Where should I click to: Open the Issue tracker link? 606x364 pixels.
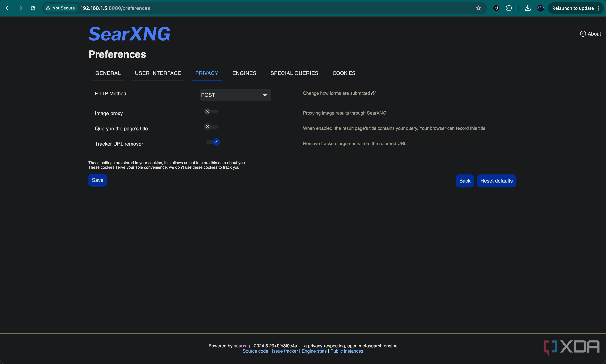click(x=285, y=351)
